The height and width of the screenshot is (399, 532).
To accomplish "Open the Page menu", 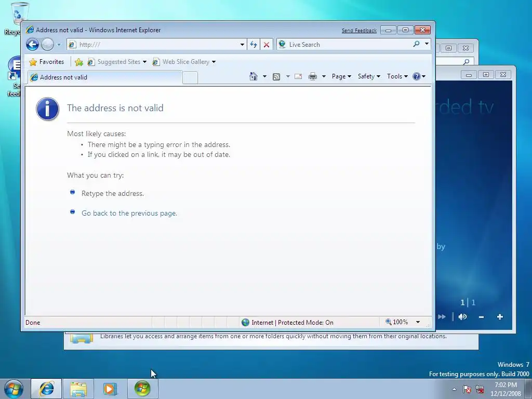I will pyautogui.click(x=341, y=76).
